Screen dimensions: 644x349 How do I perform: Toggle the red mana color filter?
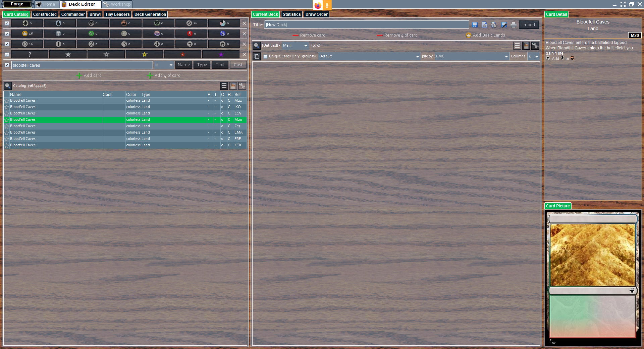[x=125, y=23]
